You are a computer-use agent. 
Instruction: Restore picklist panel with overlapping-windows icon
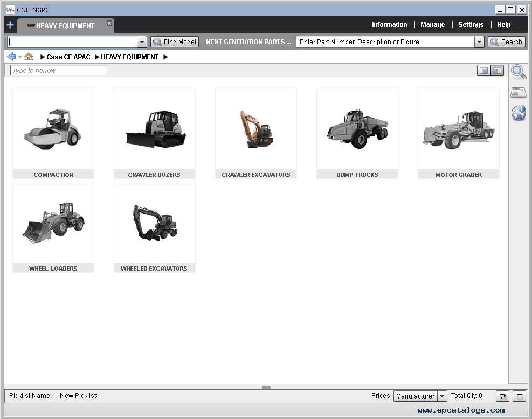(x=503, y=396)
